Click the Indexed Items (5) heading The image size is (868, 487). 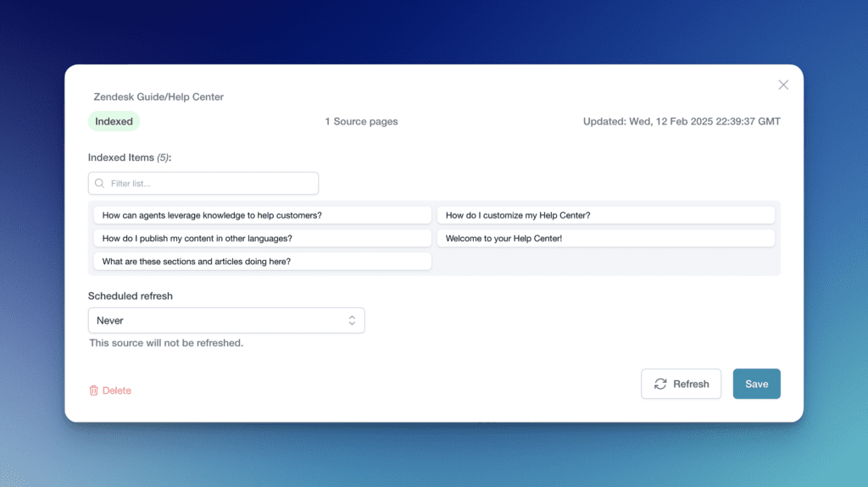coord(130,158)
